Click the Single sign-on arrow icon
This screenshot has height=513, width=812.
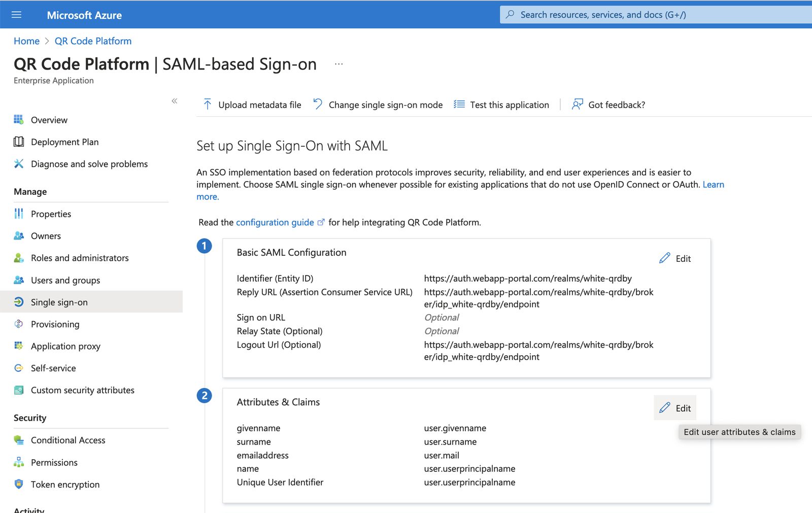pyautogui.click(x=19, y=302)
